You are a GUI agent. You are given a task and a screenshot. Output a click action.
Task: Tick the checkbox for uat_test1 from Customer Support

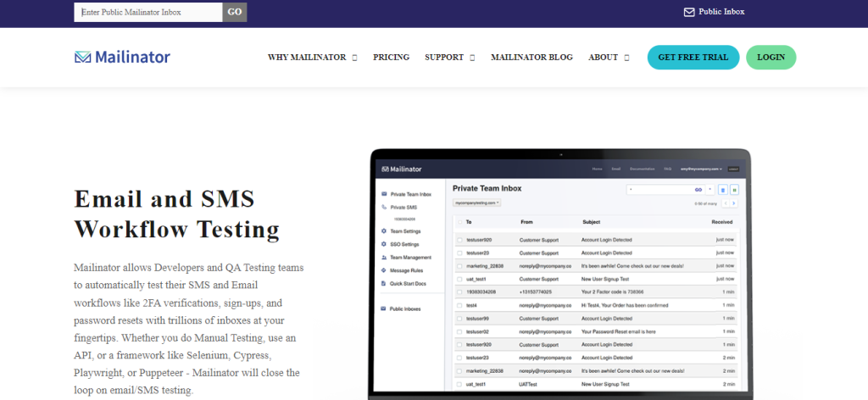459,280
